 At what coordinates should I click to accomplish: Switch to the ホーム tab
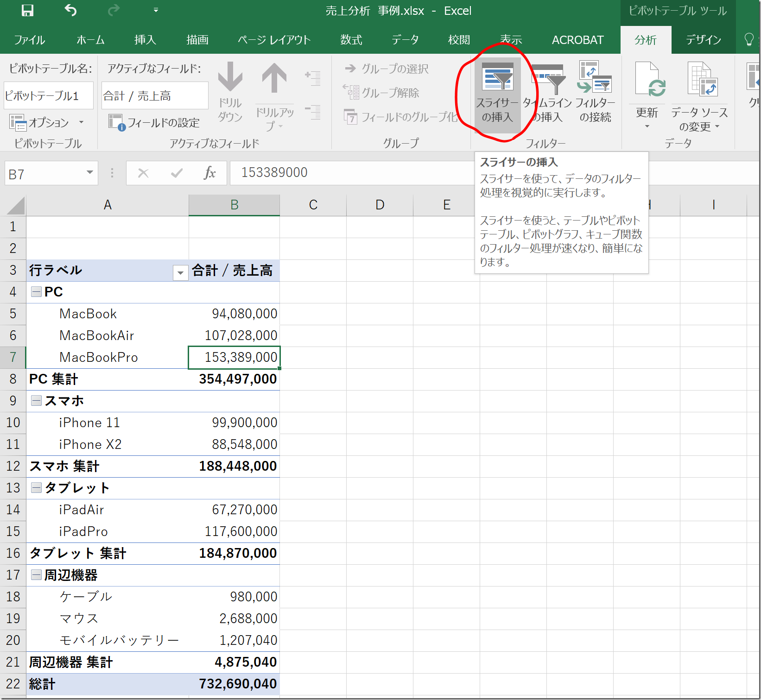click(90, 40)
